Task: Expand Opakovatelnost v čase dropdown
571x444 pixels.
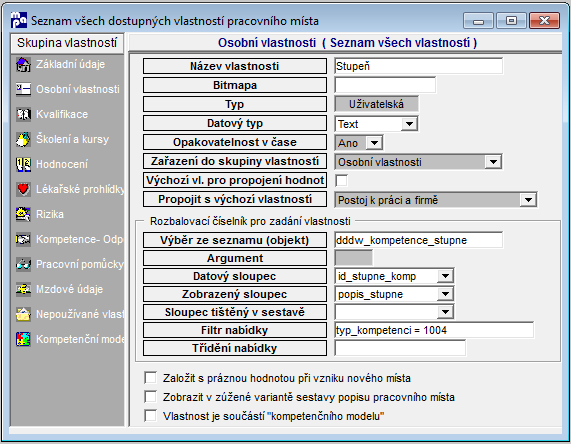Action: [x=374, y=143]
